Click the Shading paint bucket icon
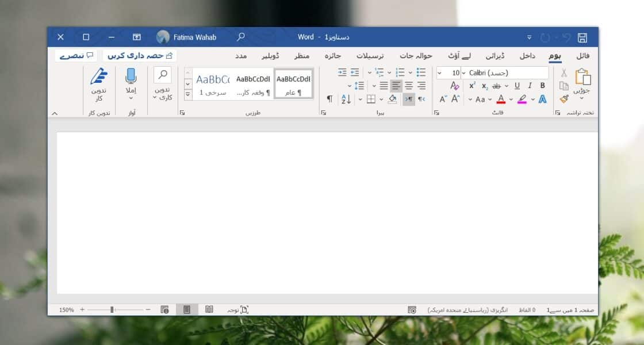644x345 pixels. coord(393,99)
